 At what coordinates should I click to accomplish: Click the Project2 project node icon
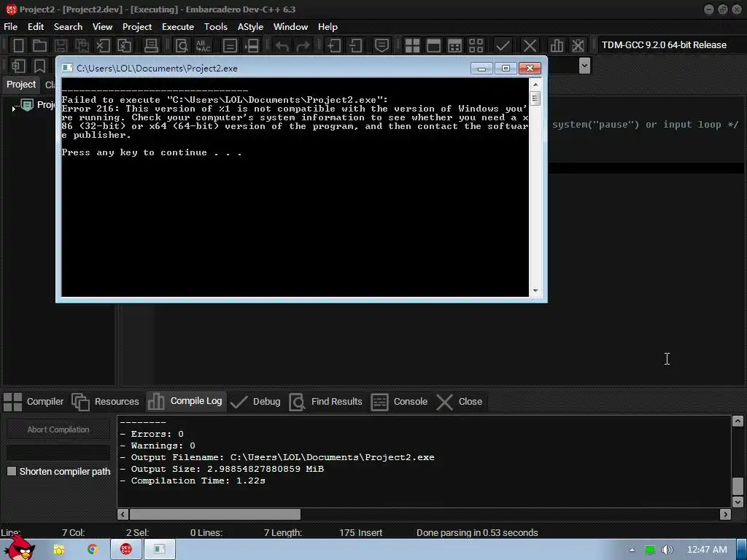coord(28,105)
